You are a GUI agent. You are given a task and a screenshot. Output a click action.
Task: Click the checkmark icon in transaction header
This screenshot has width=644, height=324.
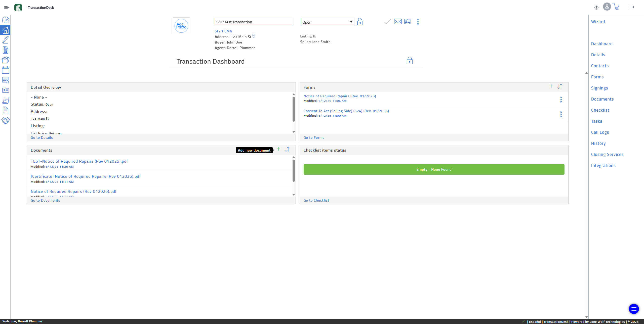[388, 22]
